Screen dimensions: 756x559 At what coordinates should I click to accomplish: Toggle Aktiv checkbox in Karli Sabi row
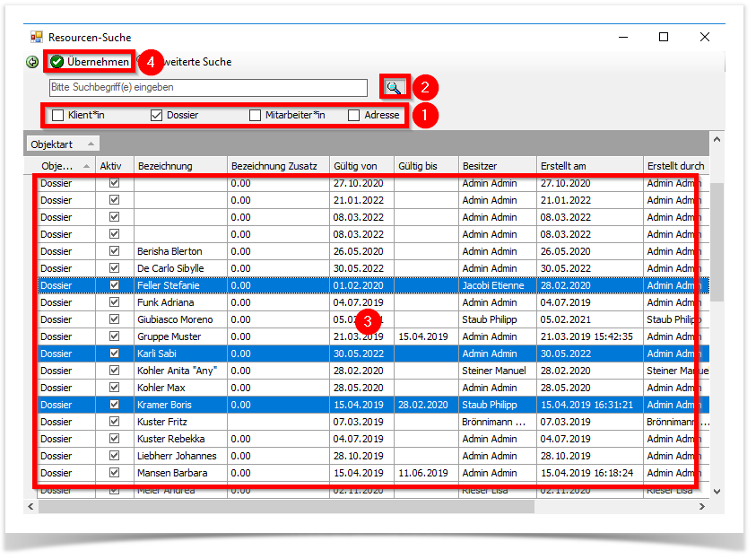click(x=114, y=353)
